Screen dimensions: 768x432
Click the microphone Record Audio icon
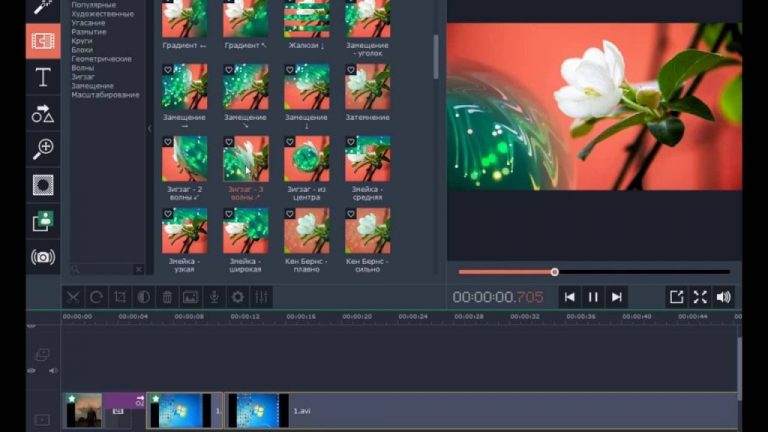[214, 297]
